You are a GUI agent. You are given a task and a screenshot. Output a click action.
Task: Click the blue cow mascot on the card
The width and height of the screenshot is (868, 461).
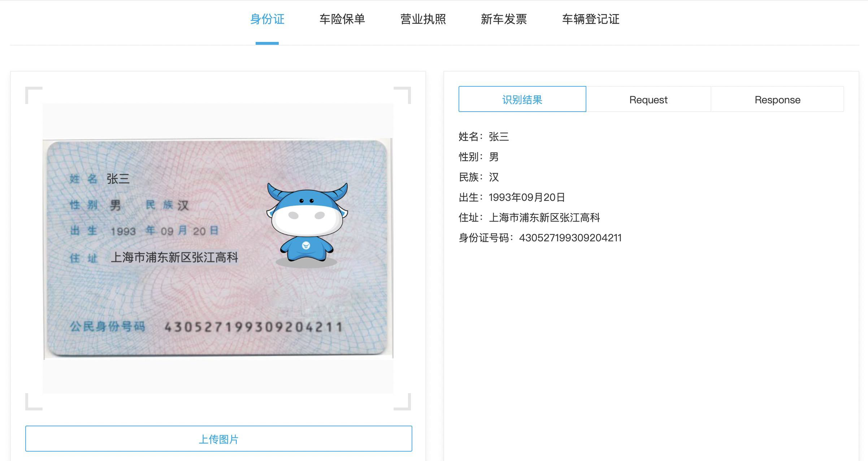[307, 225]
